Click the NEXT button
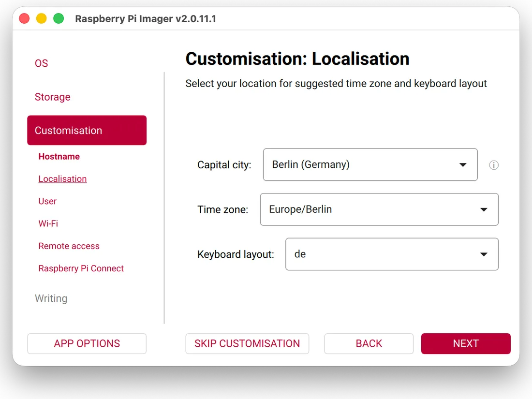This screenshot has width=532, height=399. [x=466, y=344]
